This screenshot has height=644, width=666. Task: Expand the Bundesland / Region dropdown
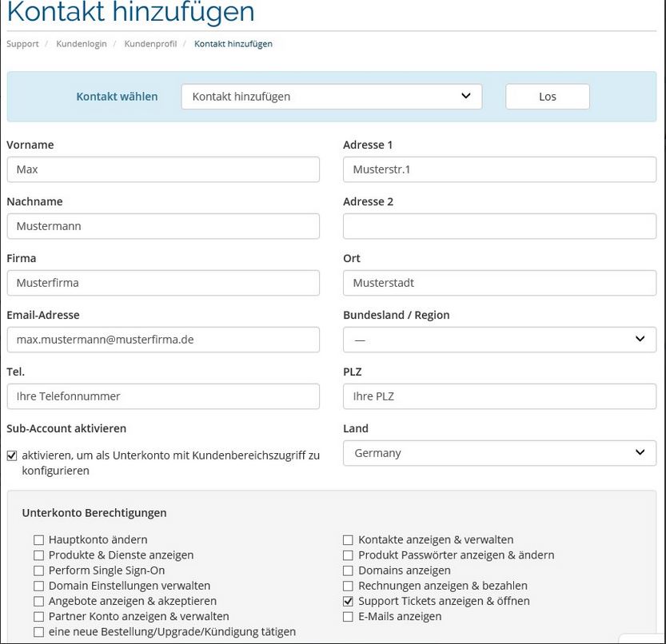(499, 340)
